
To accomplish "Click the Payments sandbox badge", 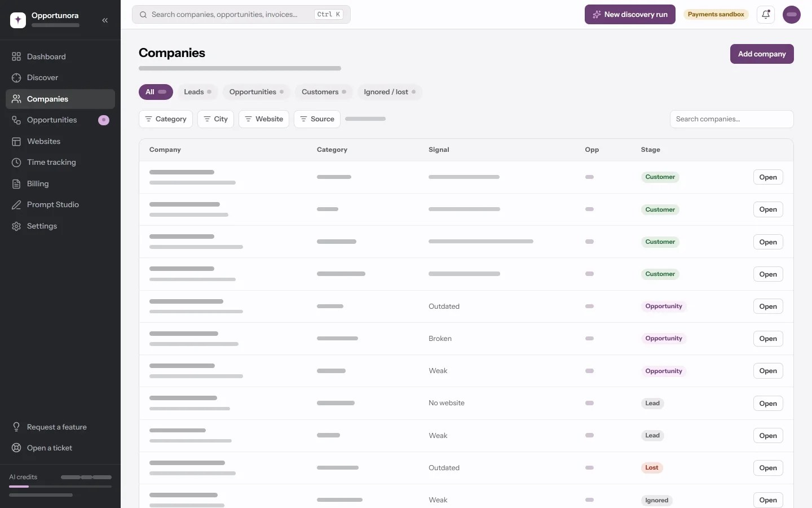I will tap(716, 15).
